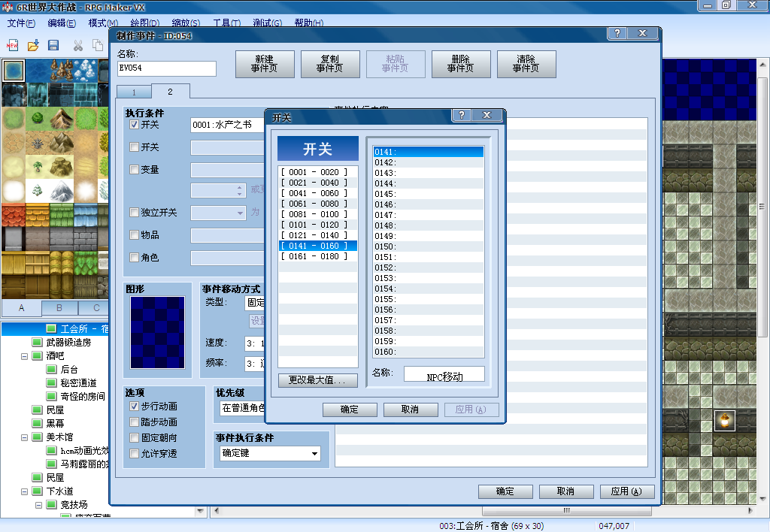Collapse the 美术馆 map tree node
This screenshot has width=770, height=532.
(24, 437)
